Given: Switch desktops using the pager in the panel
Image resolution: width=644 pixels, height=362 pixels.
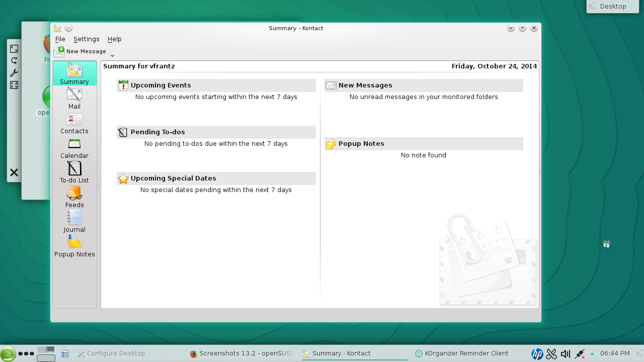Looking at the screenshot, I should click(46, 354).
